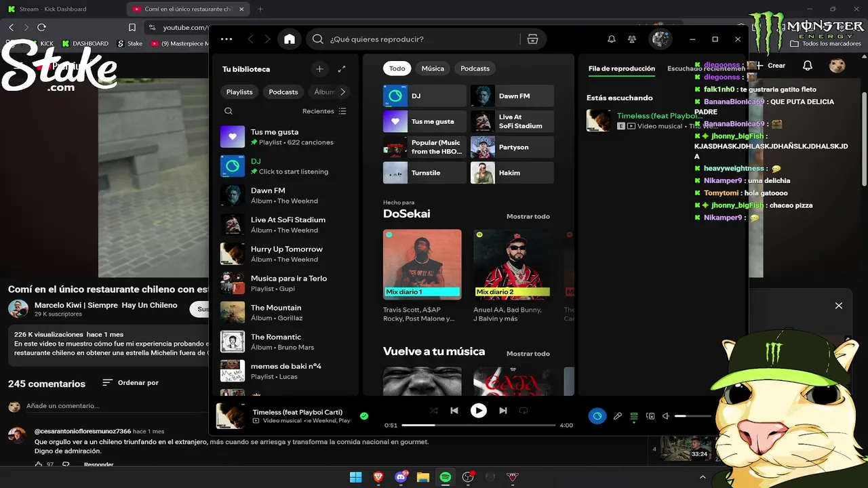This screenshot has width=868, height=488.
Task: Open Recientes sort dropdown in library
Action: (x=324, y=111)
